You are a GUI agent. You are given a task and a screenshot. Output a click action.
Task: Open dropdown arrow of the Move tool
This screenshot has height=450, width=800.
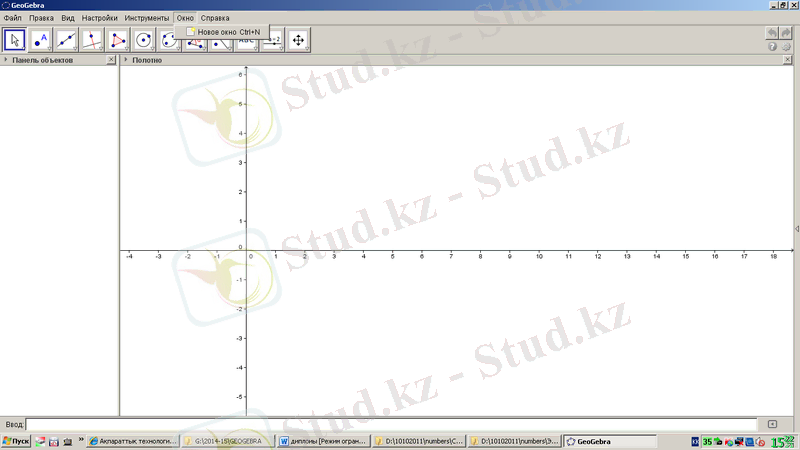[23, 49]
